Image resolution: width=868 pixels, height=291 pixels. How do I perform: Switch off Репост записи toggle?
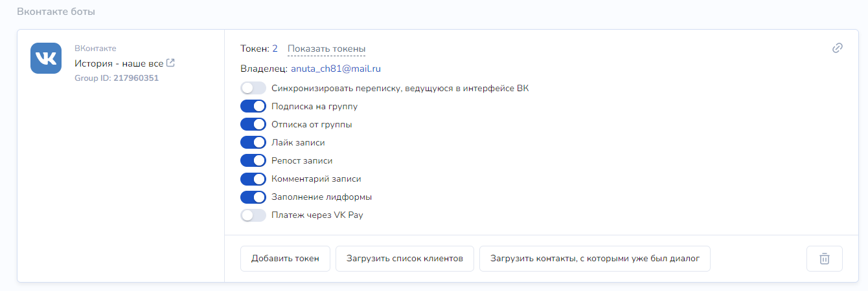click(253, 161)
